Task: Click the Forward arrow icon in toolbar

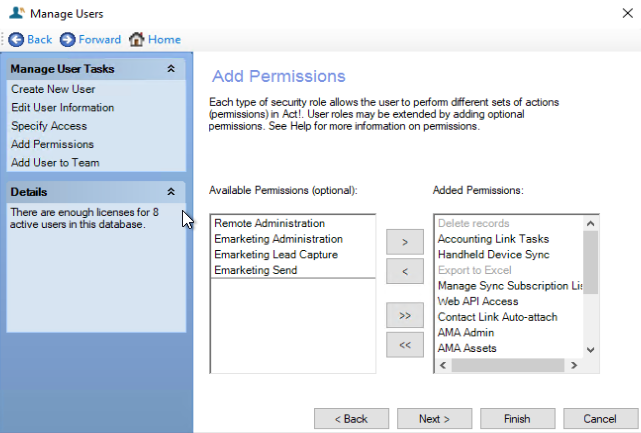Action: tap(67, 40)
